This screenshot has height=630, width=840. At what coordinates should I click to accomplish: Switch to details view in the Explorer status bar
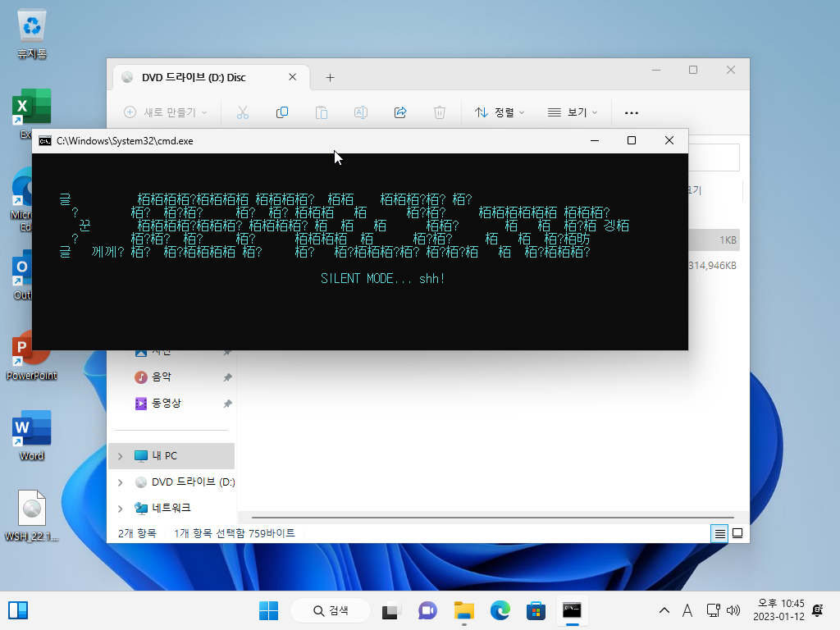click(x=719, y=533)
